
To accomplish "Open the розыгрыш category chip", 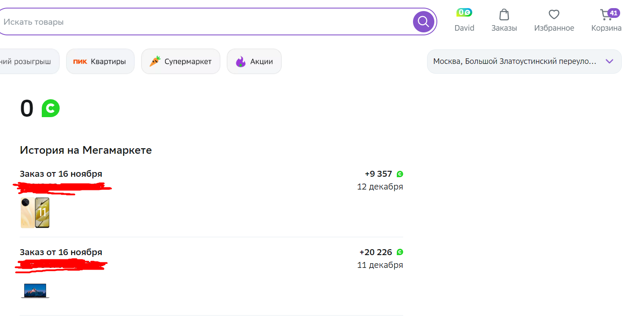I will pos(28,61).
